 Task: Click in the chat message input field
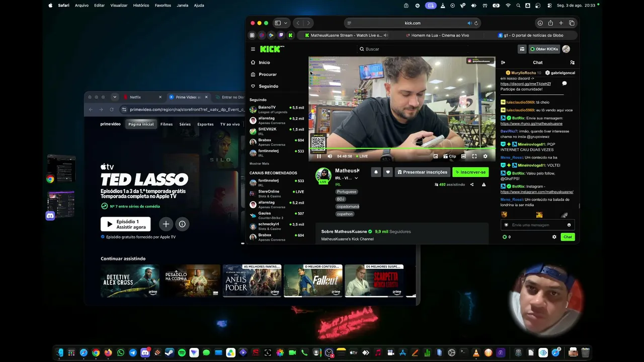click(x=537, y=225)
